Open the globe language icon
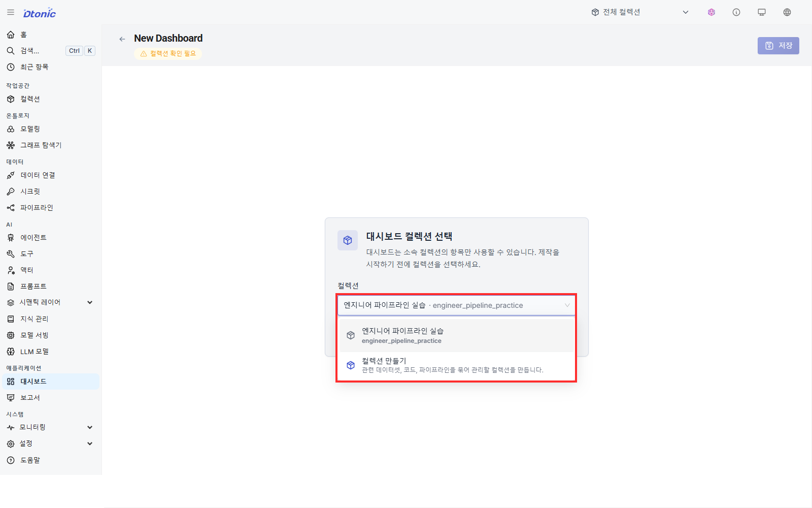Viewport: 812px width, 508px height. click(787, 12)
